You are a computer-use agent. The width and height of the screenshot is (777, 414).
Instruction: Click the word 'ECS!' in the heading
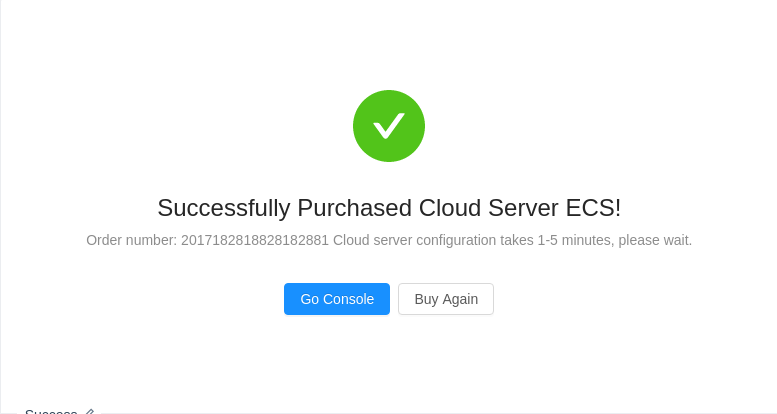click(593, 208)
